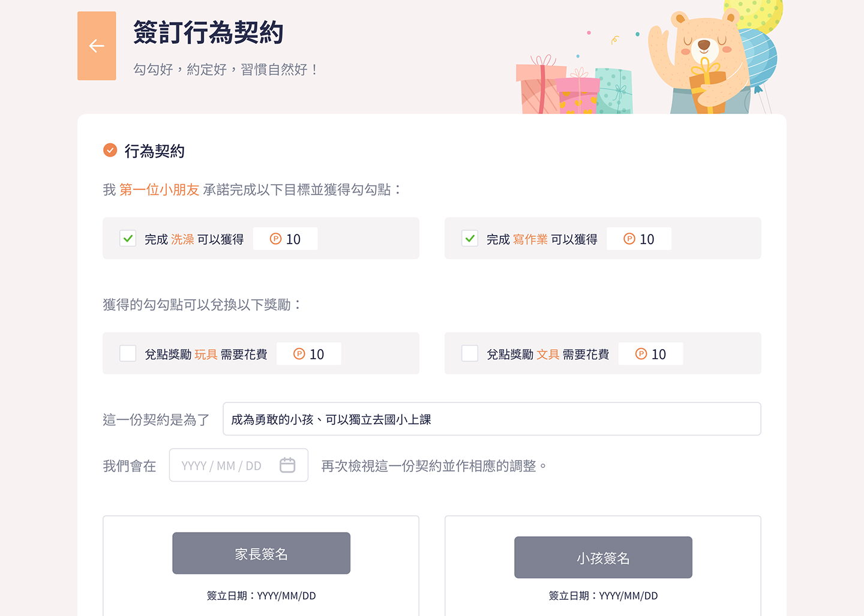The image size is (864, 616).
Task: Click the point coin icon for 玩具 reward
Action: tap(299, 354)
